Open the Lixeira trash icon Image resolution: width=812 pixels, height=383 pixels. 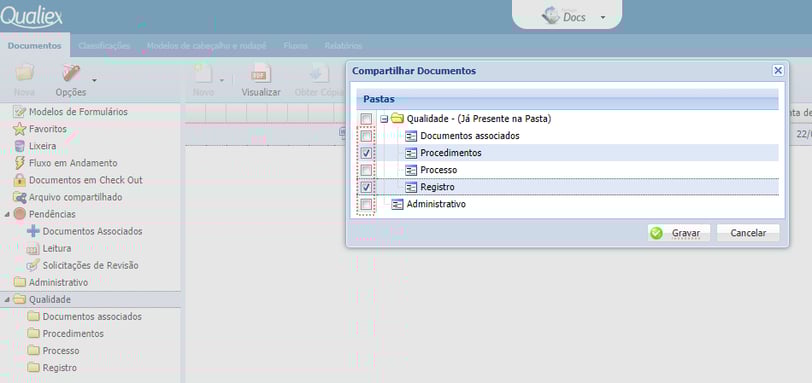click(20, 146)
